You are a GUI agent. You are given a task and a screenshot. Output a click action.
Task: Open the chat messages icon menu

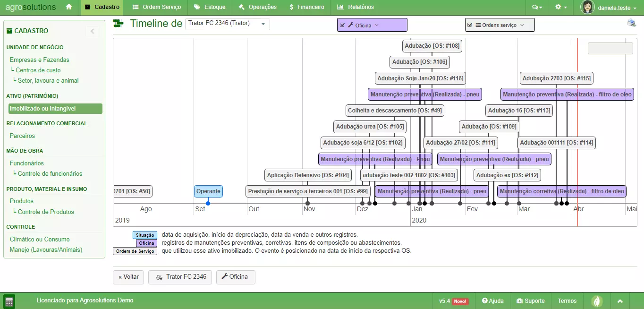tap(537, 7)
